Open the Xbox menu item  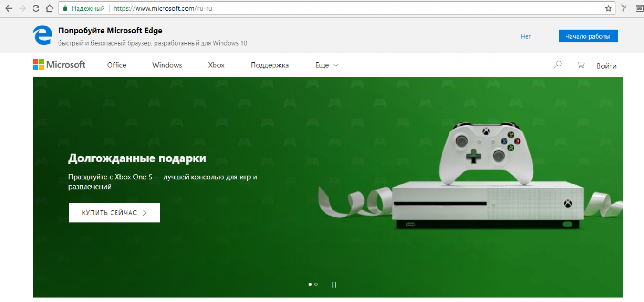point(216,66)
